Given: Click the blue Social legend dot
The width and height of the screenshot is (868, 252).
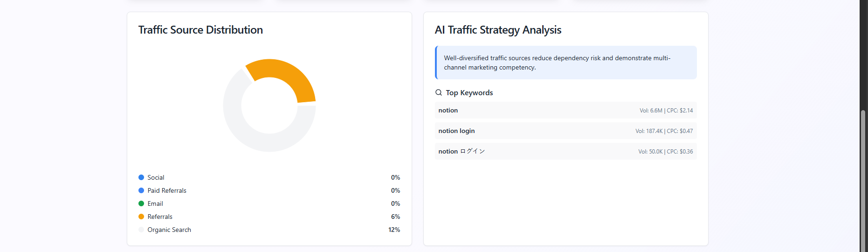Looking at the screenshot, I should pos(141,177).
